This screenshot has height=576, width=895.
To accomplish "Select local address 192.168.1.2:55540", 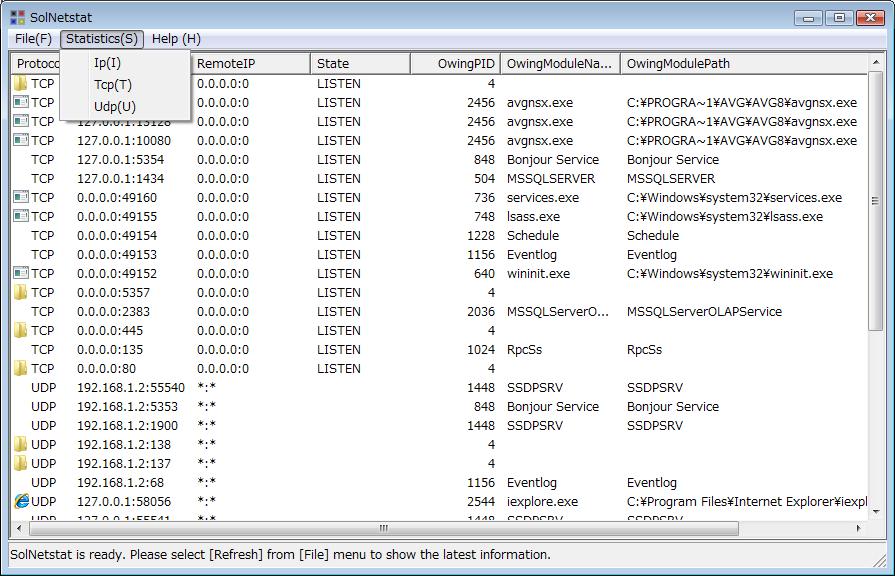I will [131, 387].
